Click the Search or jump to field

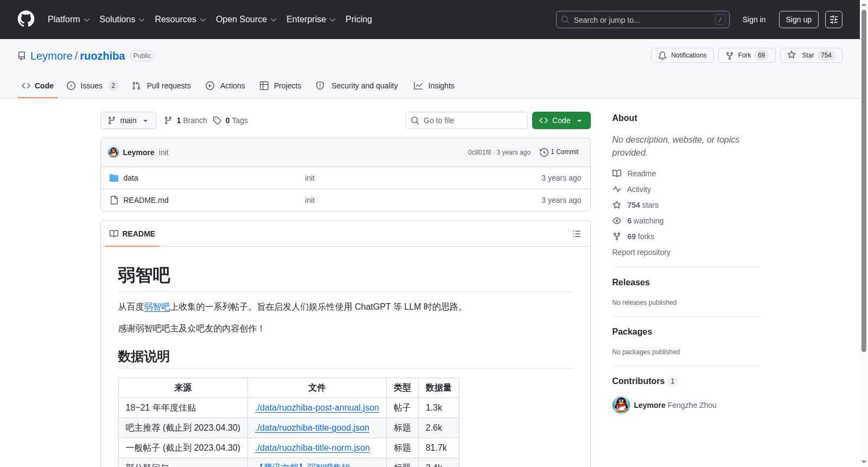click(x=643, y=20)
